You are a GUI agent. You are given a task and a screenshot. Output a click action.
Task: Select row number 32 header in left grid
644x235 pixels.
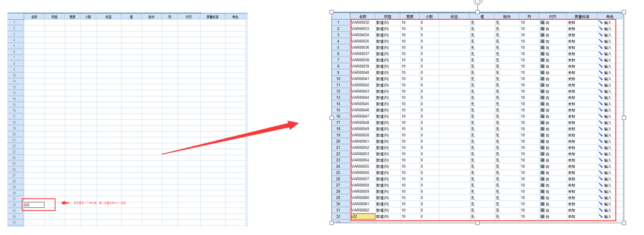(x=15, y=205)
